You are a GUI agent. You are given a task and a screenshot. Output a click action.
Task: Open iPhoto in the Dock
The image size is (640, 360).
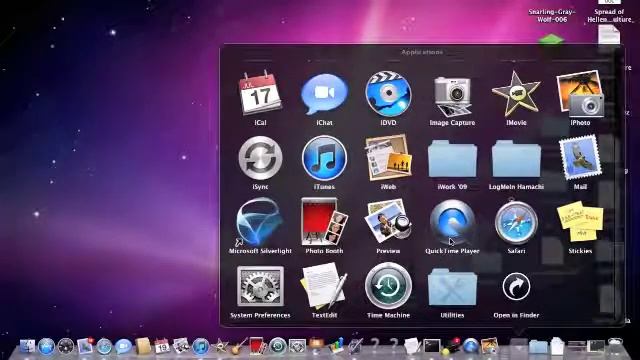[489, 346]
